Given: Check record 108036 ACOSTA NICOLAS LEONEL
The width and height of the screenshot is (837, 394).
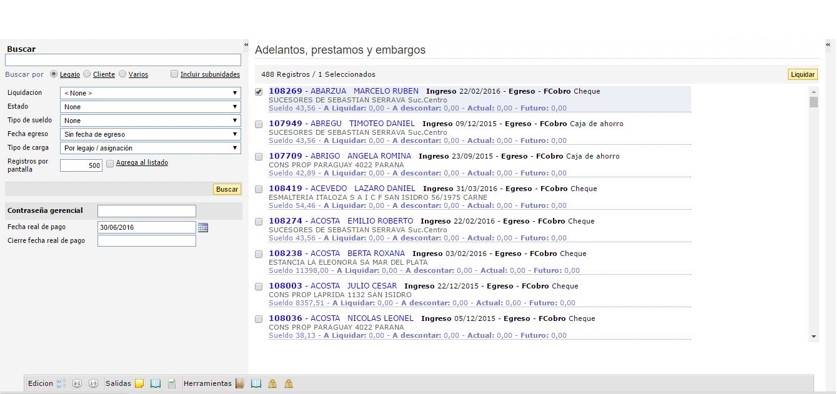Looking at the screenshot, I should point(259,319).
